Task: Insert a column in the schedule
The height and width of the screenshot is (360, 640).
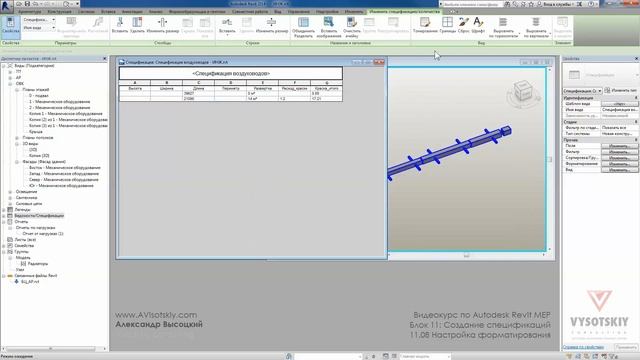Action: [120, 24]
